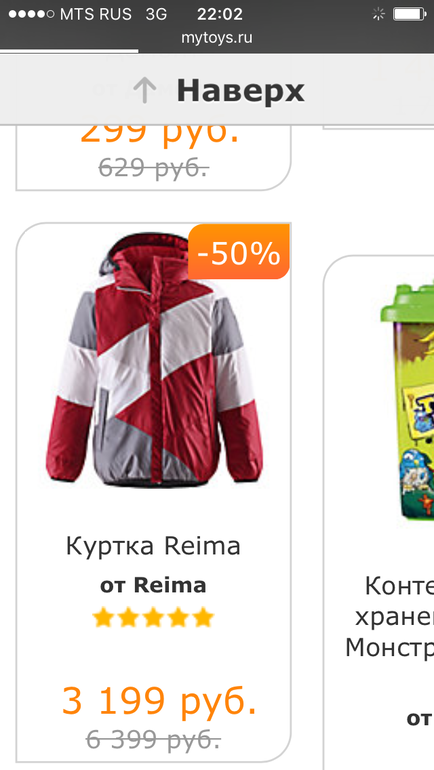Tap the MTS RUS 3G carrier label
Image resolution: width=434 pixels, height=770 pixels.
[x=113, y=14]
